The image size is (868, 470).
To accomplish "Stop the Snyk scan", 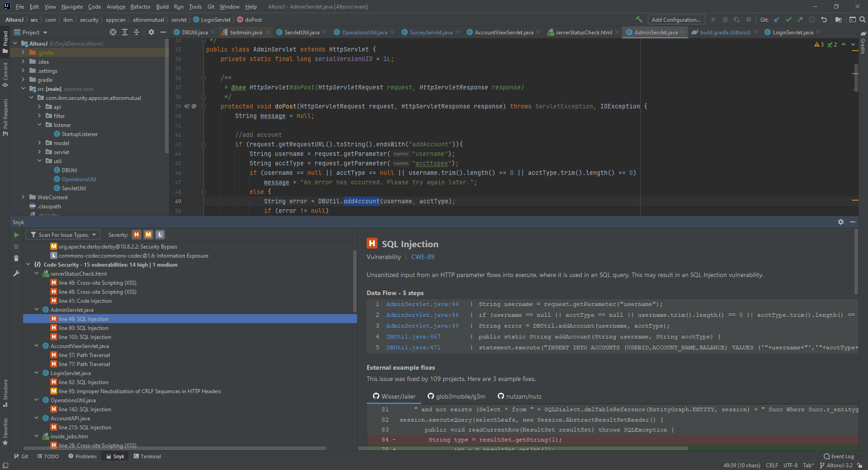I will [16, 247].
